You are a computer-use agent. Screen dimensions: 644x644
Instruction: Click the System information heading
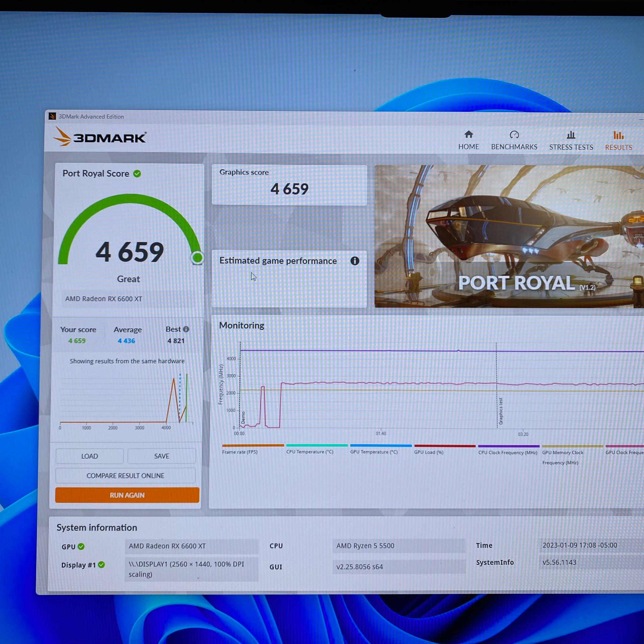[x=97, y=527]
